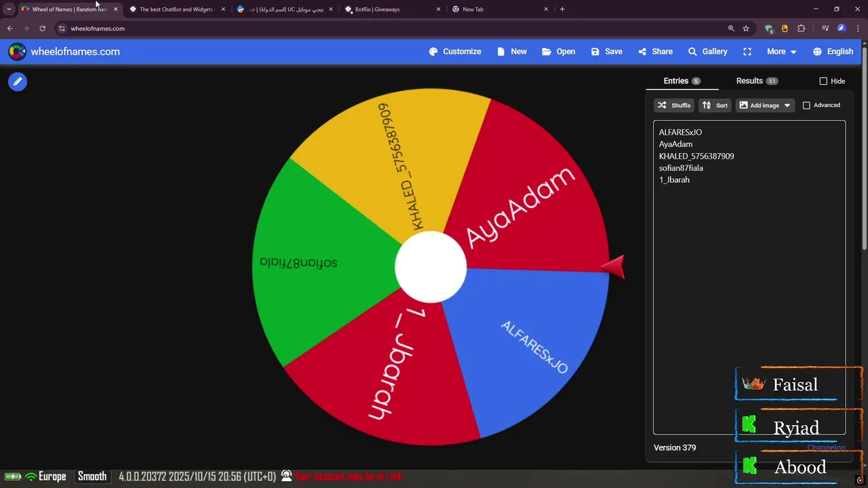Click the blue pencil edit icon
The width and height of the screenshot is (868, 488).
pos(18,81)
